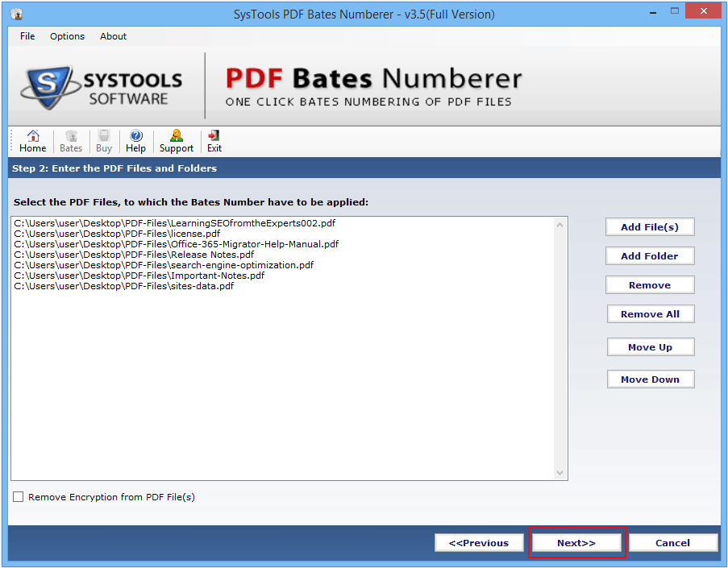Viewport: 728px width, 568px height.
Task: Open Help from the toolbar
Action: [135, 141]
